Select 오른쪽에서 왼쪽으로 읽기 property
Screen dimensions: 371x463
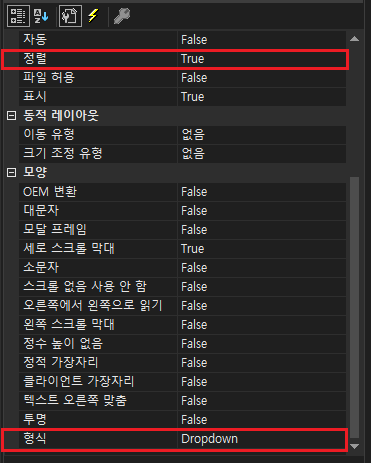[x=93, y=306]
